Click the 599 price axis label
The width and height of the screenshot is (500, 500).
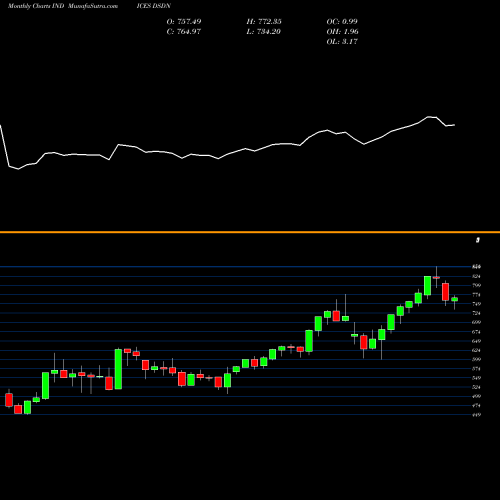pyautogui.click(x=476, y=359)
